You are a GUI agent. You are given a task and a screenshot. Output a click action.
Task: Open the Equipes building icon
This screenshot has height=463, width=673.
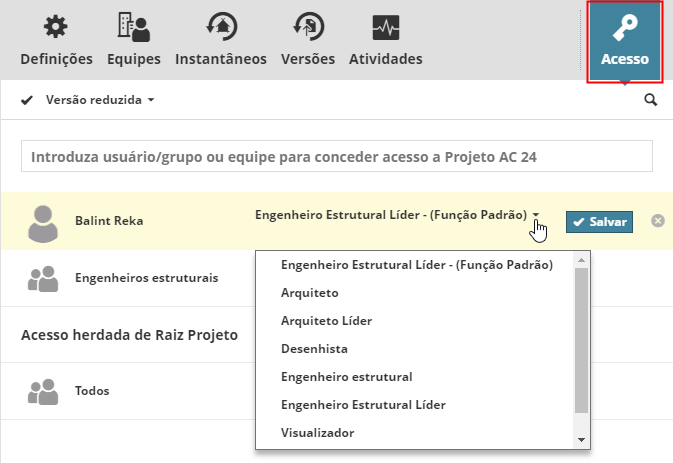pos(133,27)
